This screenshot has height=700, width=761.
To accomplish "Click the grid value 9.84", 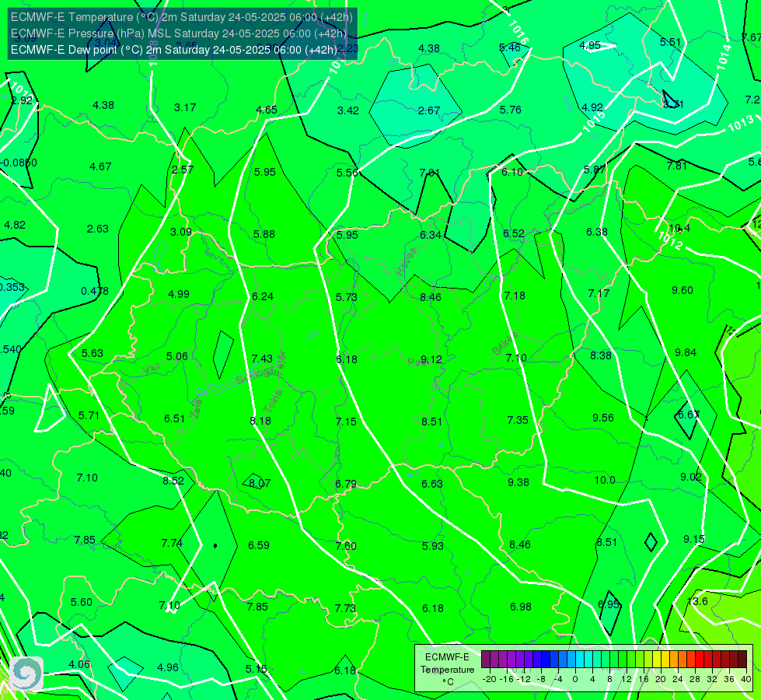I will click(686, 352).
